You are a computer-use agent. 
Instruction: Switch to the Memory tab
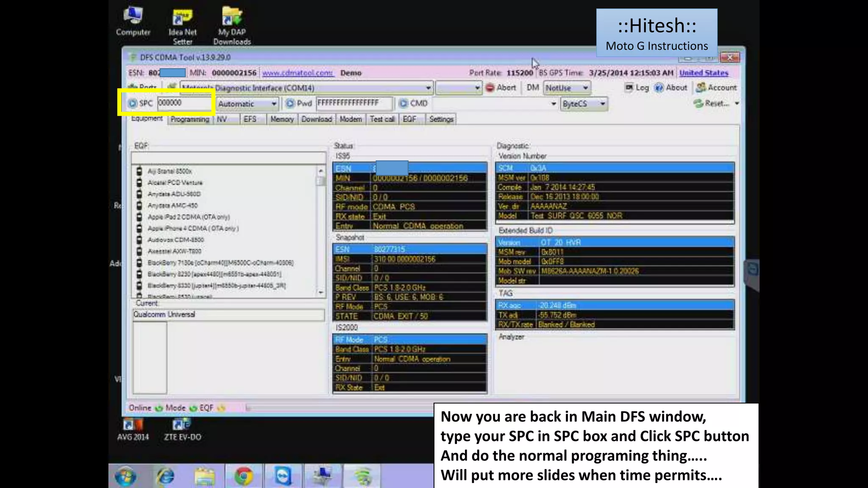point(282,119)
